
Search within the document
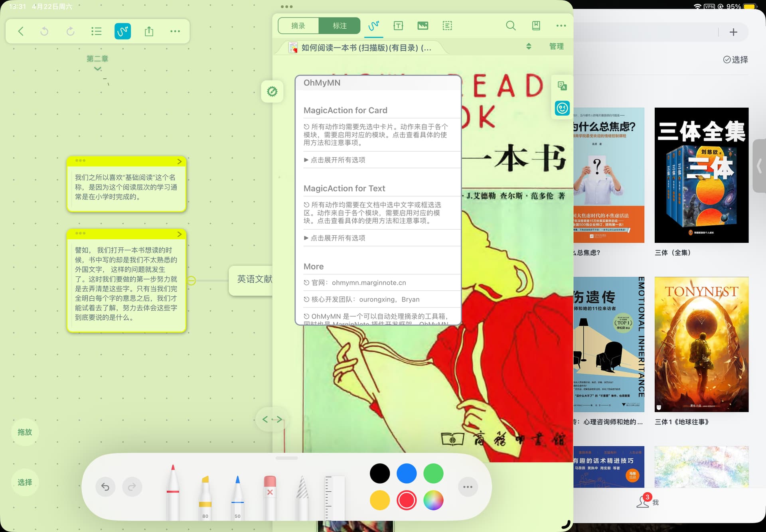[511, 26]
